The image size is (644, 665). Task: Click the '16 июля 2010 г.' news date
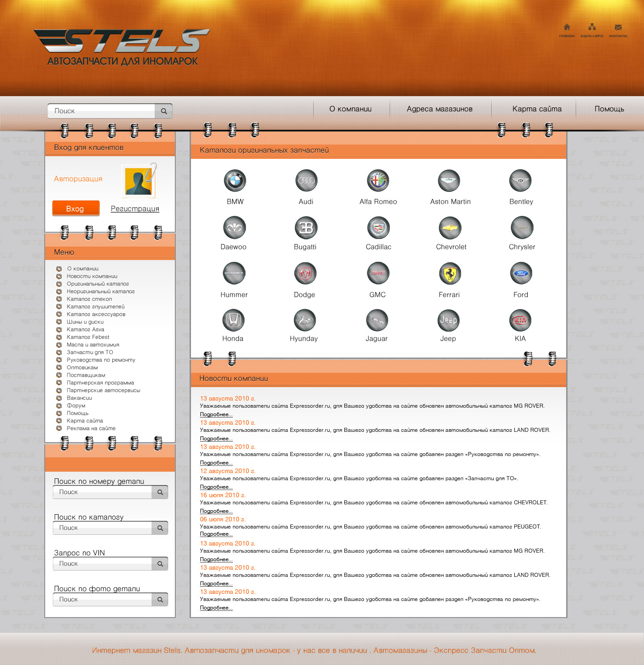223,495
